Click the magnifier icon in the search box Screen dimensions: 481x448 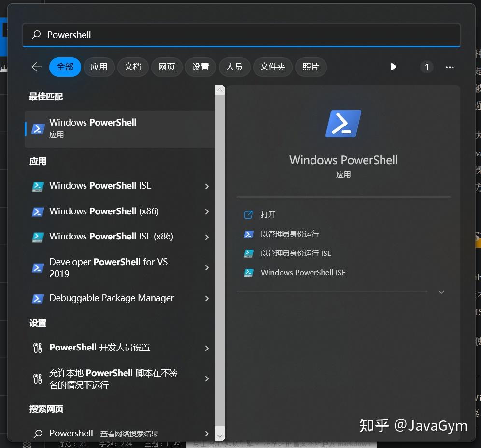coord(37,35)
